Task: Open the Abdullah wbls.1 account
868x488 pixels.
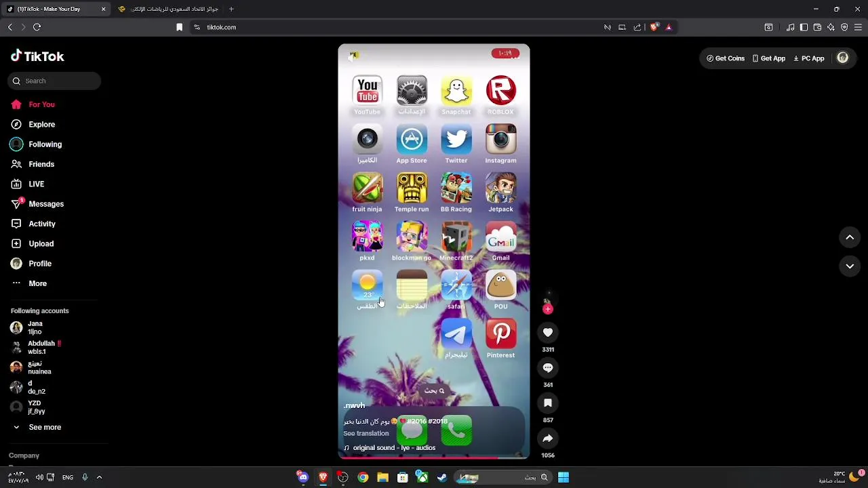Action: tap(36, 348)
